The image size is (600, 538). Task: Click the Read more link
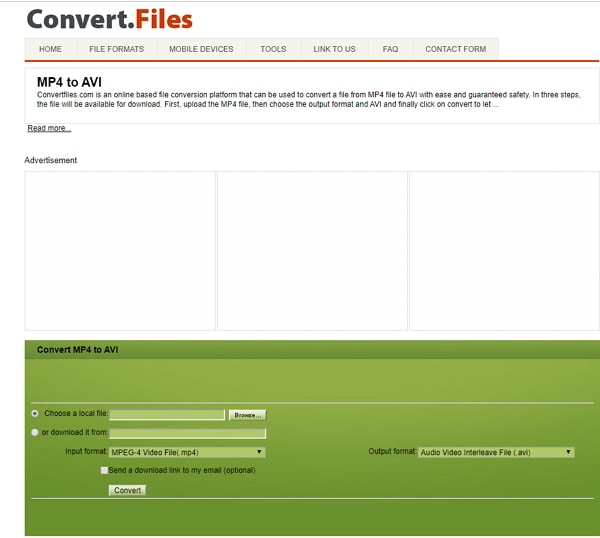[x=49, y=128]
